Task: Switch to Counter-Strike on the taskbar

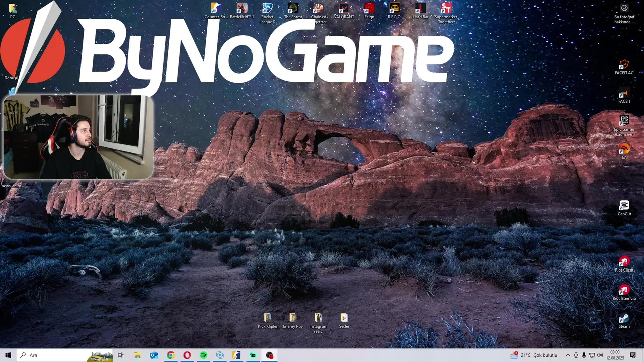Action: 236,355
